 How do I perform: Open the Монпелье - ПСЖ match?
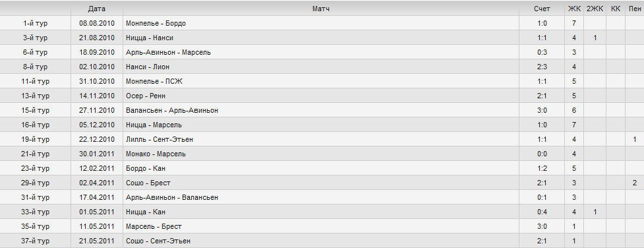[154, 81]
